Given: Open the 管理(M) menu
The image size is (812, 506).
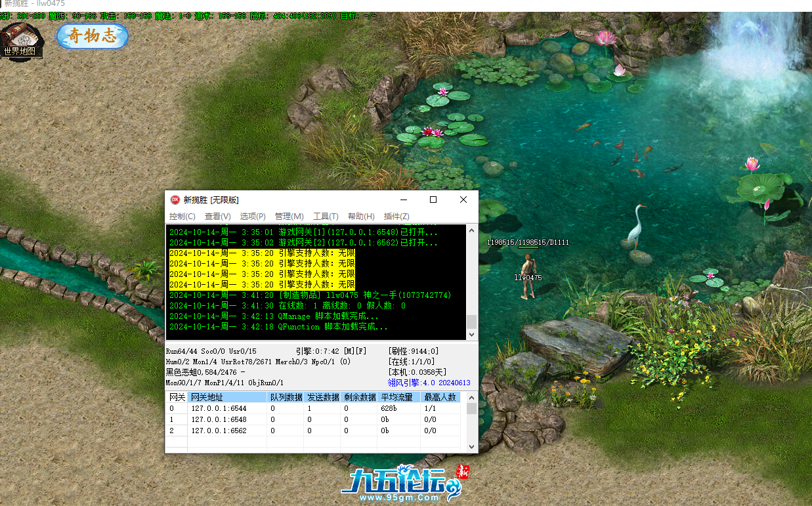Looking at the screenshot, I should (x=289, y=217).
